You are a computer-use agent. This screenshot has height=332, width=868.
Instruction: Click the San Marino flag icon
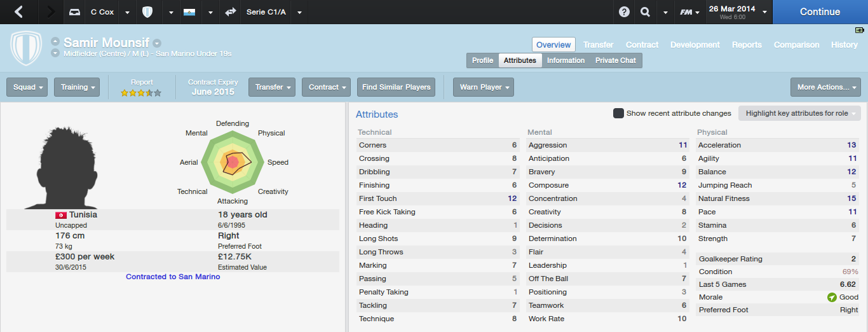point(189,12)
